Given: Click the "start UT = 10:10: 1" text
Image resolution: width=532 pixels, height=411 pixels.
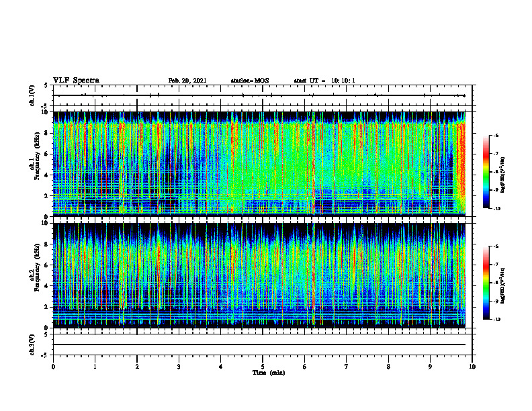Looking at the screenshot, I should 324,81.
